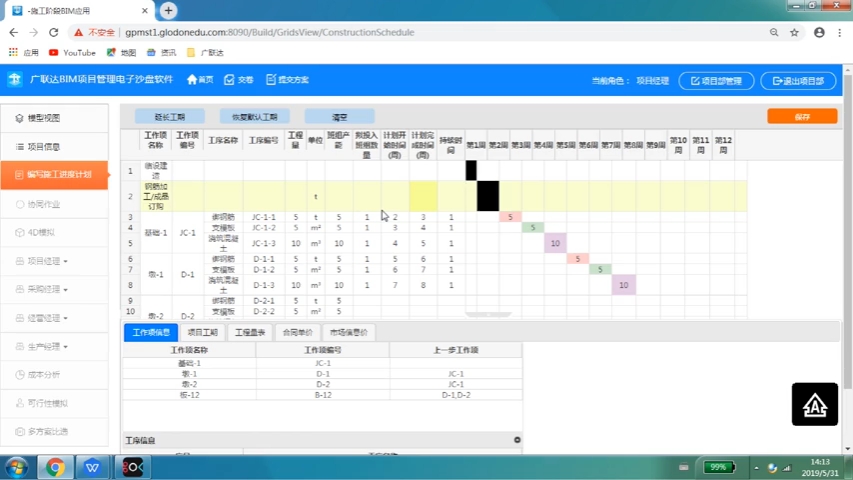The height and width of the screenshot is (480, 853).
Task: Open 项目部管理 button
Action: [x=716, y=81]
